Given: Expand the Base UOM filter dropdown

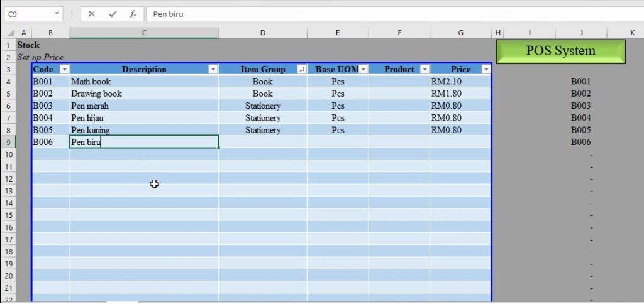Looking at the screenshot, I should (x=363, y=69).
